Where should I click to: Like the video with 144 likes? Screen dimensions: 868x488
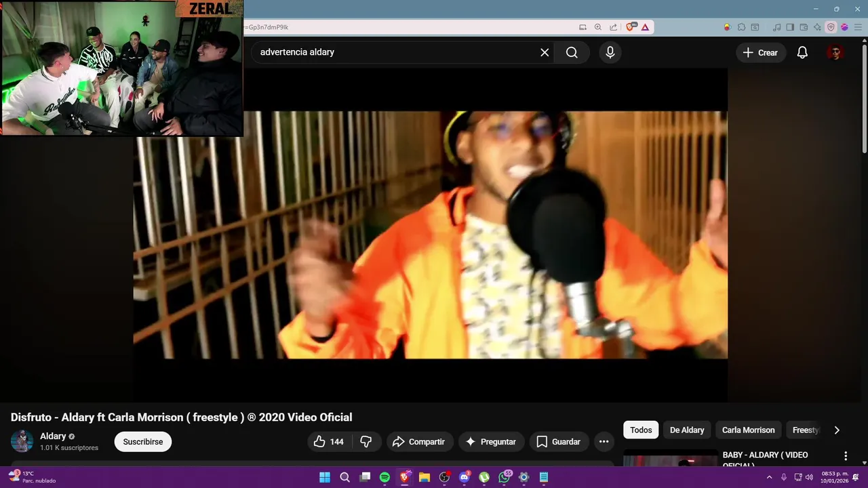click(329, 442)
